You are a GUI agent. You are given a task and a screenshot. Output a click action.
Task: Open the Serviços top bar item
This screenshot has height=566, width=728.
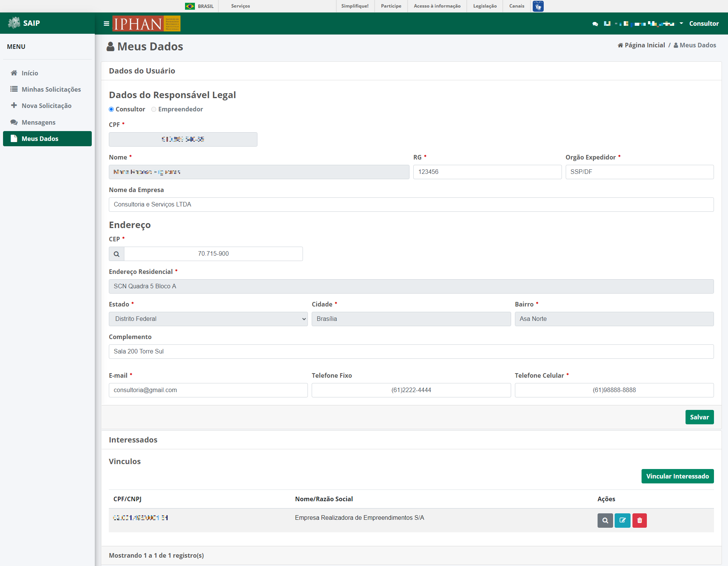tap(240, 6)
